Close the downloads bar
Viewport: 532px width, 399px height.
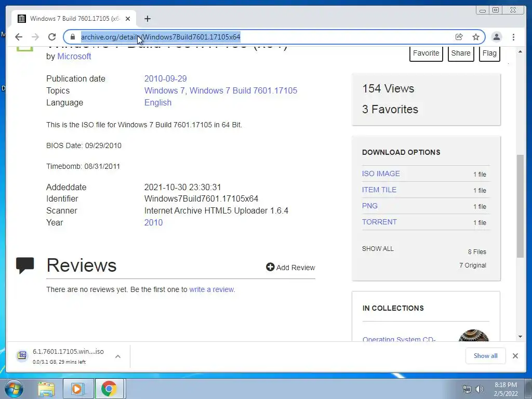[515, 356]
